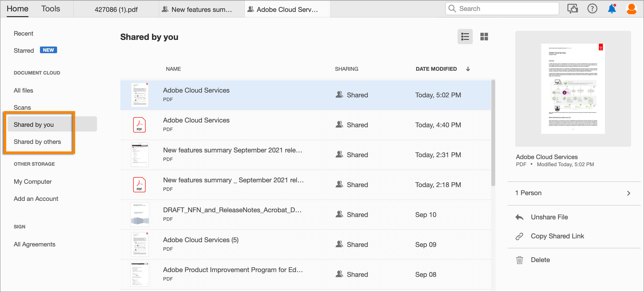
Task: Click Starred section in sidebar
Action: point(23,50)
